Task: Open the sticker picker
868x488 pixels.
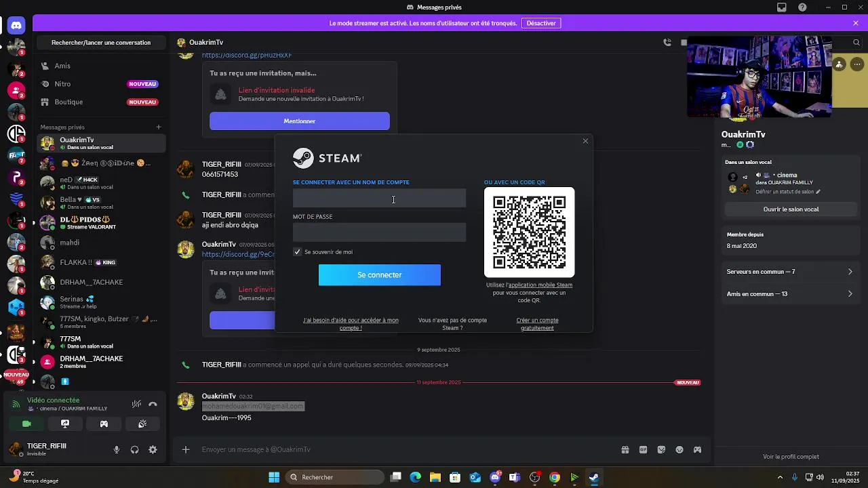Action: point(661,449)
